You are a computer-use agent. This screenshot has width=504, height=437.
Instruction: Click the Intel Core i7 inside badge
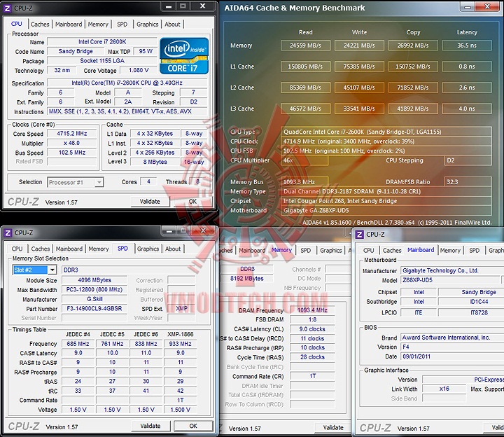[x=184, y=56]
